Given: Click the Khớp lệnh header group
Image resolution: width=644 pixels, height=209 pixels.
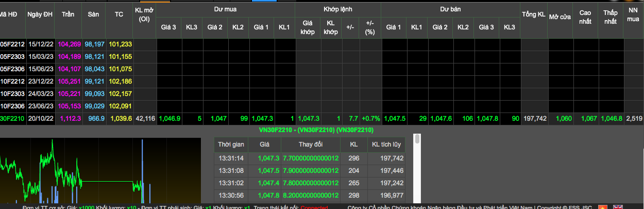Looking at the screenshot, I should coord(337,9).
